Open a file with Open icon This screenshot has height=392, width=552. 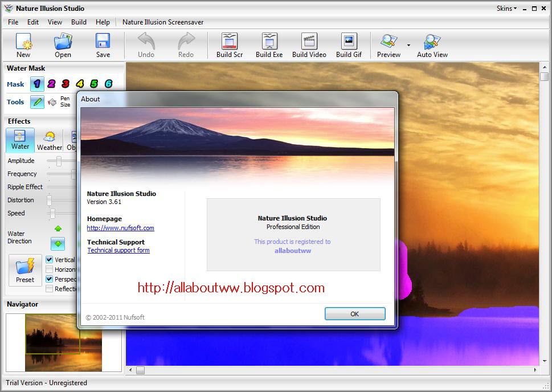pos(63,42)
